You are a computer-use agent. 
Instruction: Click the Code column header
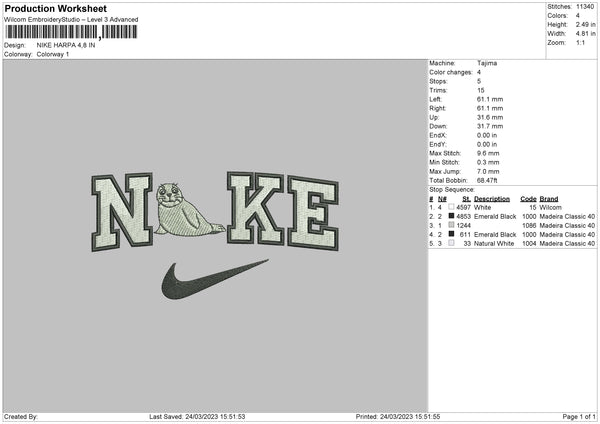(x=528, y=199)
